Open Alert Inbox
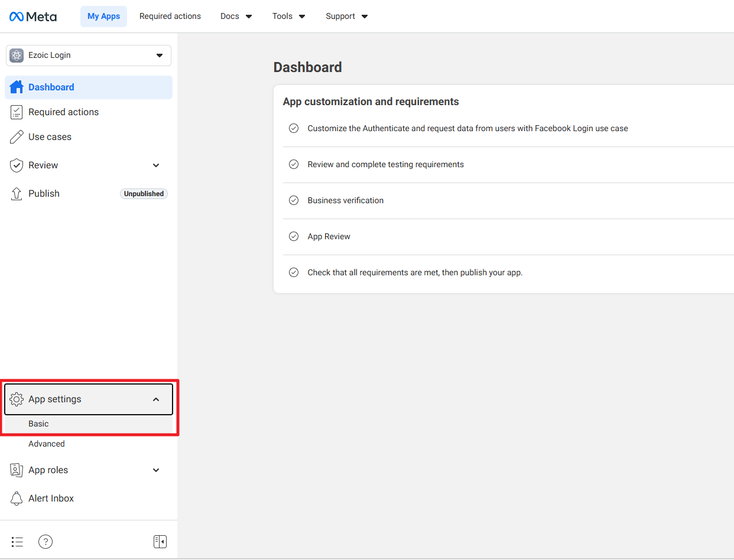Viewport: 734px width, 560px height. (89, 499)
